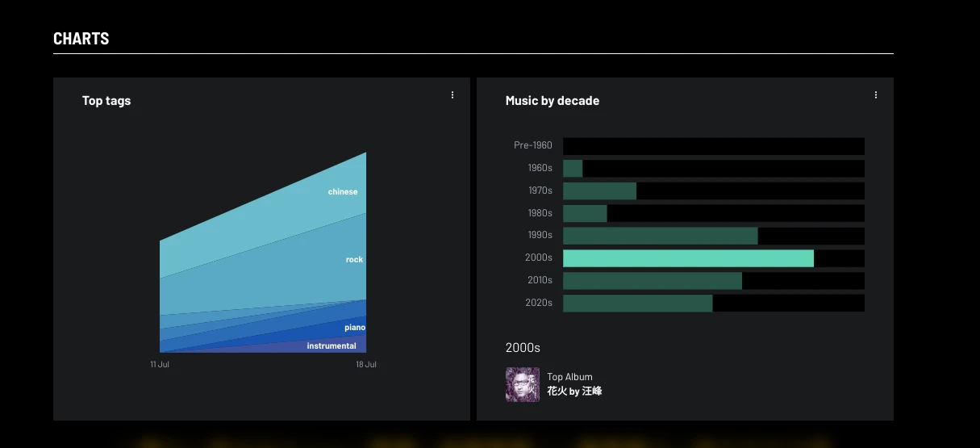
Task: Click the 11 Jul axis date
Action: tap(160, 365)
